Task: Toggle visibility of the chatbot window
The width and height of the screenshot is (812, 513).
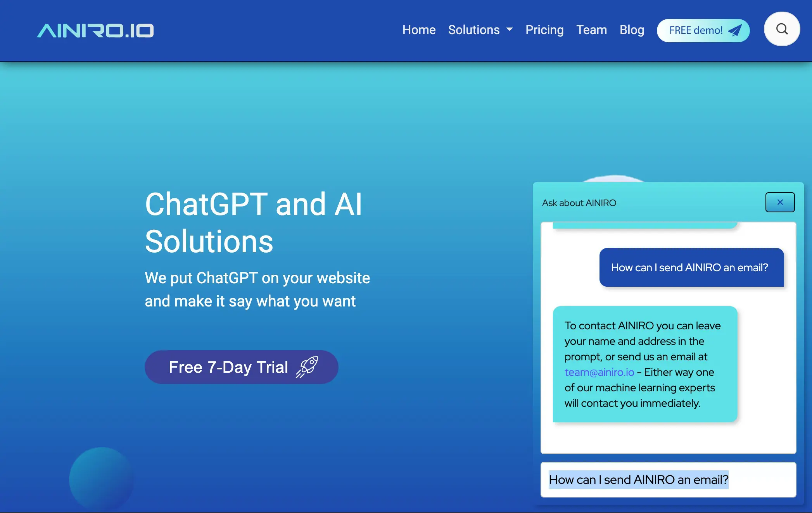Action: tap(780, 201)
